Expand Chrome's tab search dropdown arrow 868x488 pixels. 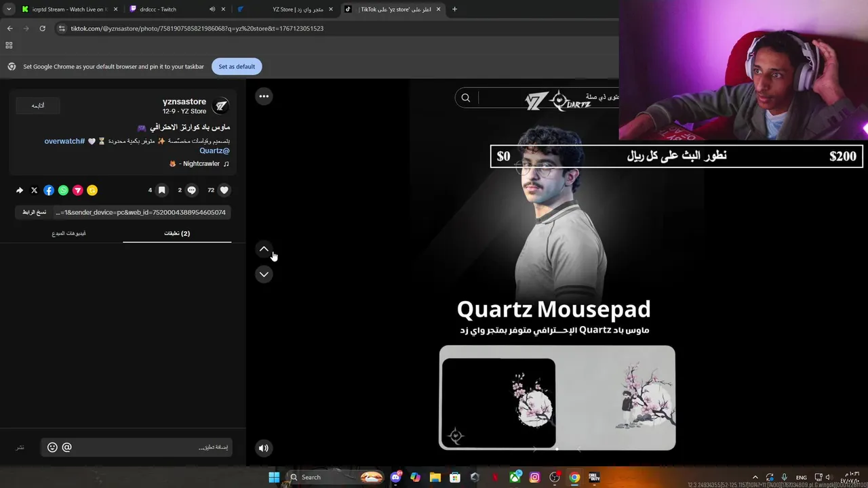click(9, 9)
